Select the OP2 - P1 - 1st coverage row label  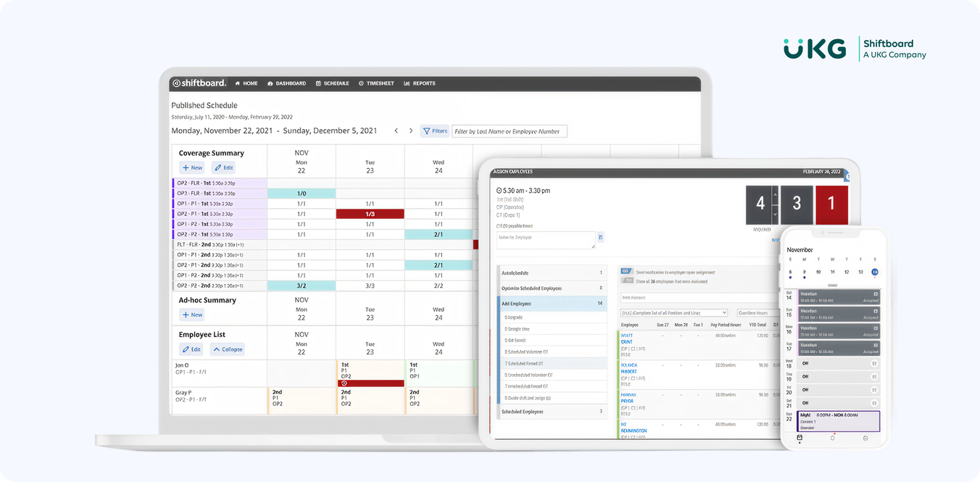[220, 214]
